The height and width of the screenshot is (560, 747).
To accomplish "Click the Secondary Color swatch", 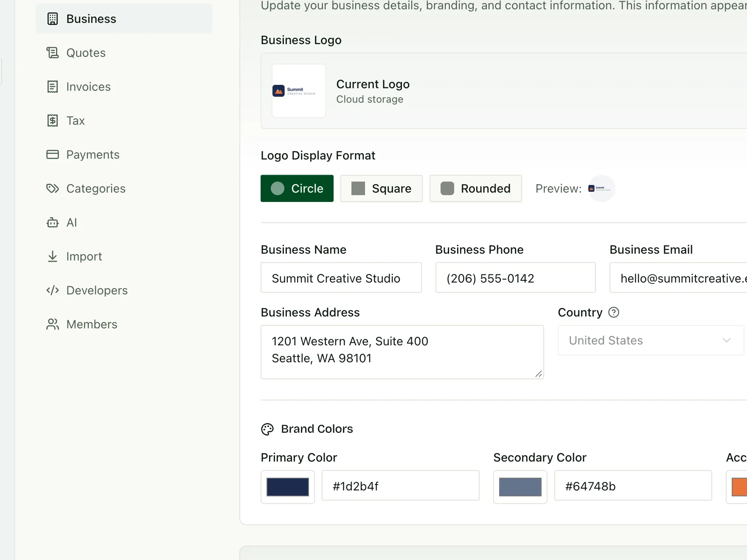I will [x=520, y=487].
